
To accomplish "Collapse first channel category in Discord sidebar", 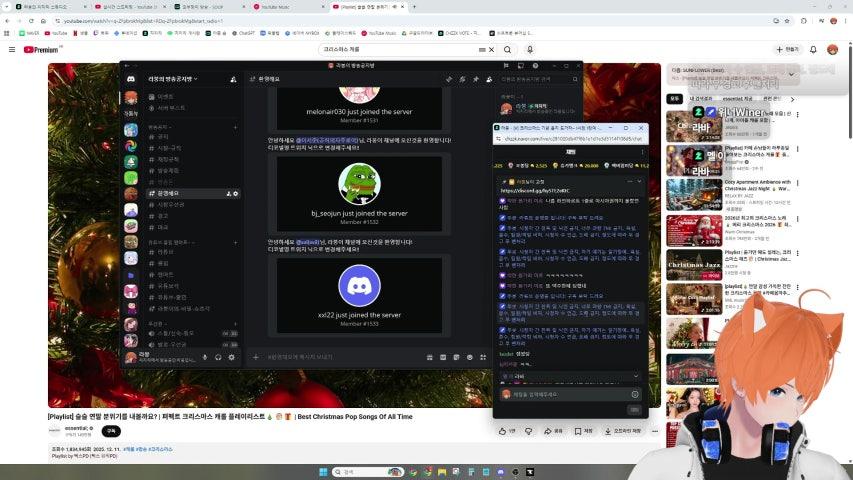I will click(x=159, y=127).
